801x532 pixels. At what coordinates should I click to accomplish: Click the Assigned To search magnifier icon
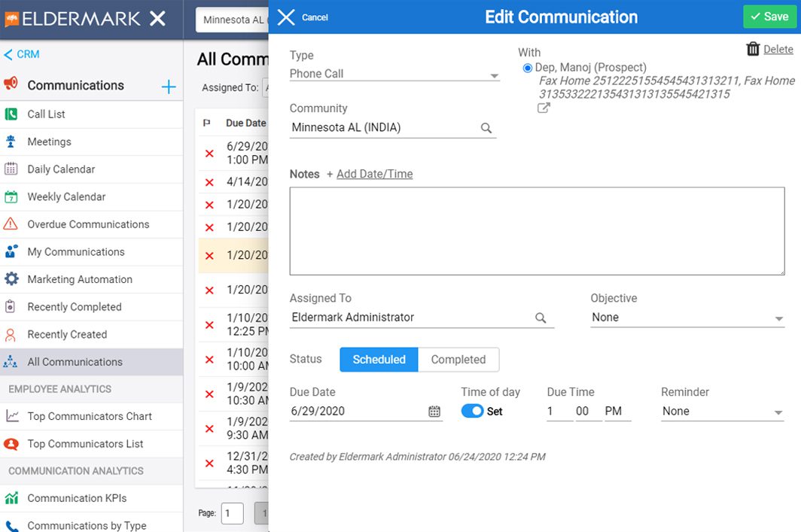pos(541,318)
